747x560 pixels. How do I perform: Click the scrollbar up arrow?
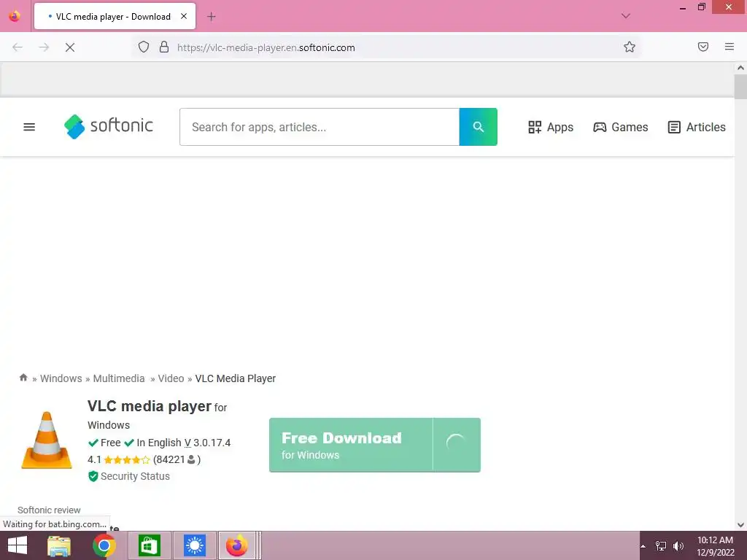pos(740,68)
